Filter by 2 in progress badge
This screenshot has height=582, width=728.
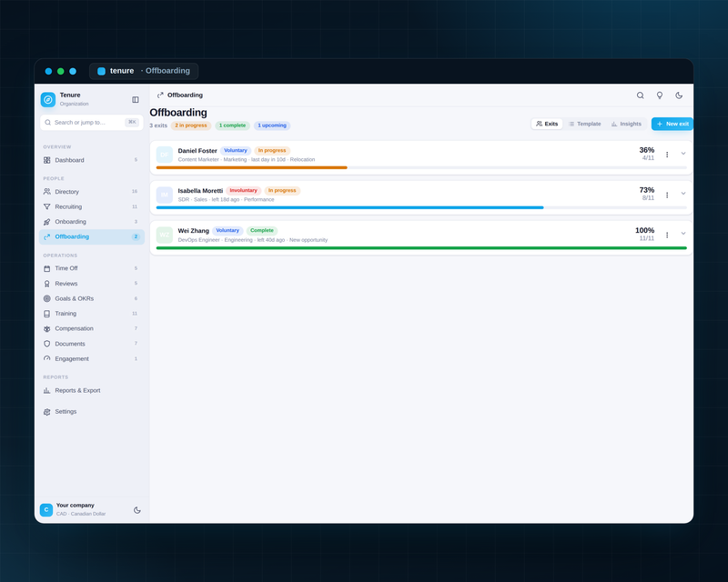point(191,125)
